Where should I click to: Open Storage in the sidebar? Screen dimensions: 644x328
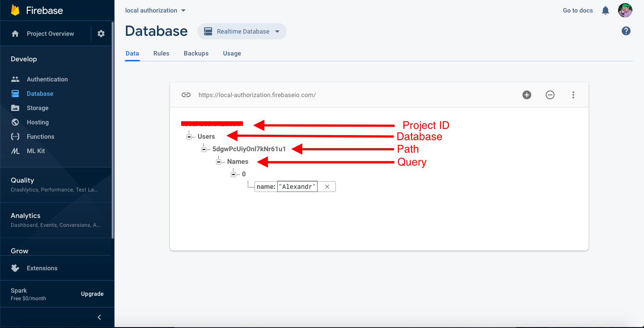pos(38,108)
